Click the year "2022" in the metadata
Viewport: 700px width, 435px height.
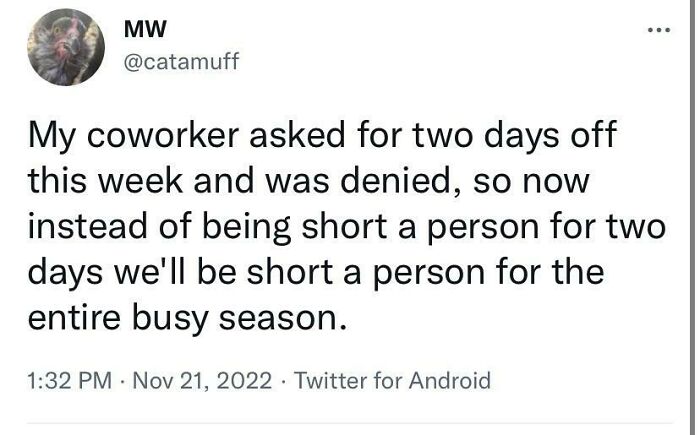click(x=247, y=381)
